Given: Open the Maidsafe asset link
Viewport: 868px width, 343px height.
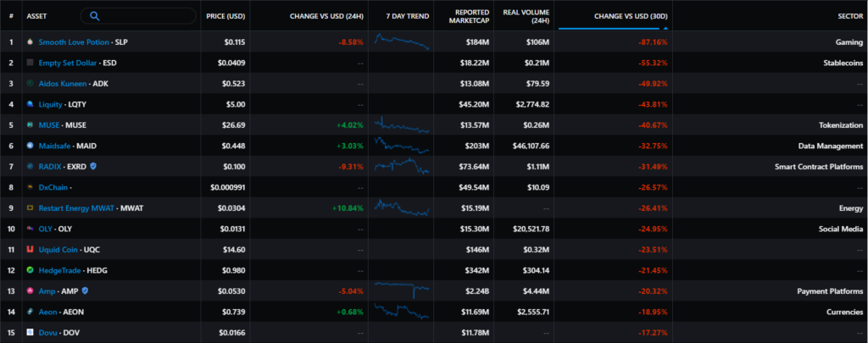Looking at the screenshot, I should click(x=57, y=146).
